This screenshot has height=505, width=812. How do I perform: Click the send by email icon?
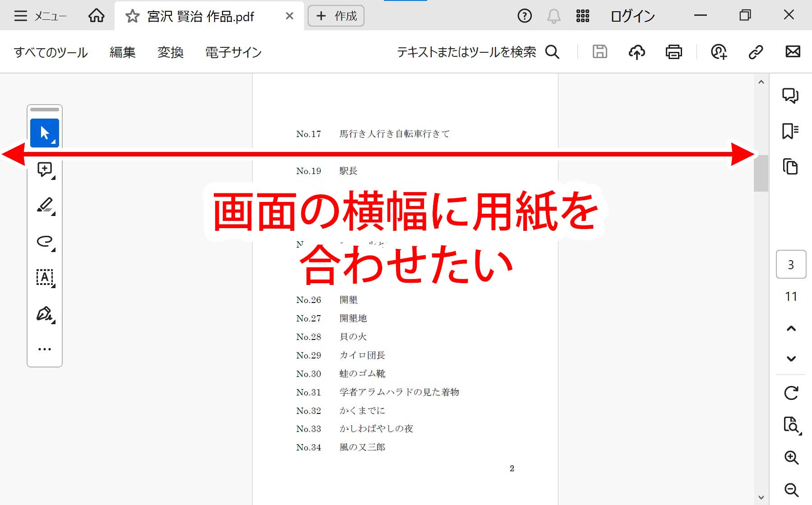[793, 52]
